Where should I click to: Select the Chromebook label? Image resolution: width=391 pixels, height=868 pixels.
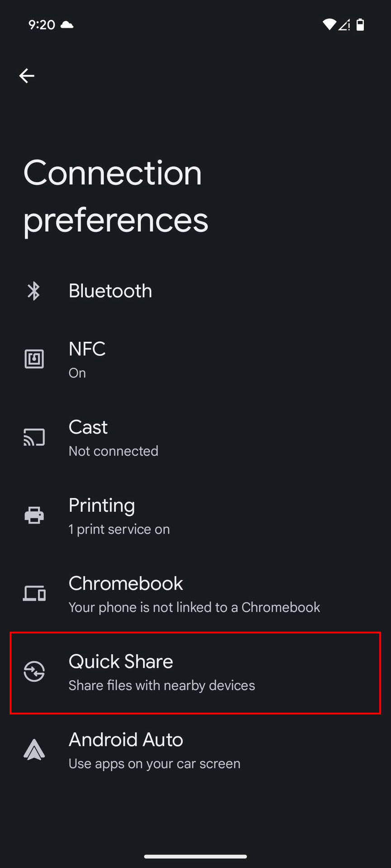[126, 584]
